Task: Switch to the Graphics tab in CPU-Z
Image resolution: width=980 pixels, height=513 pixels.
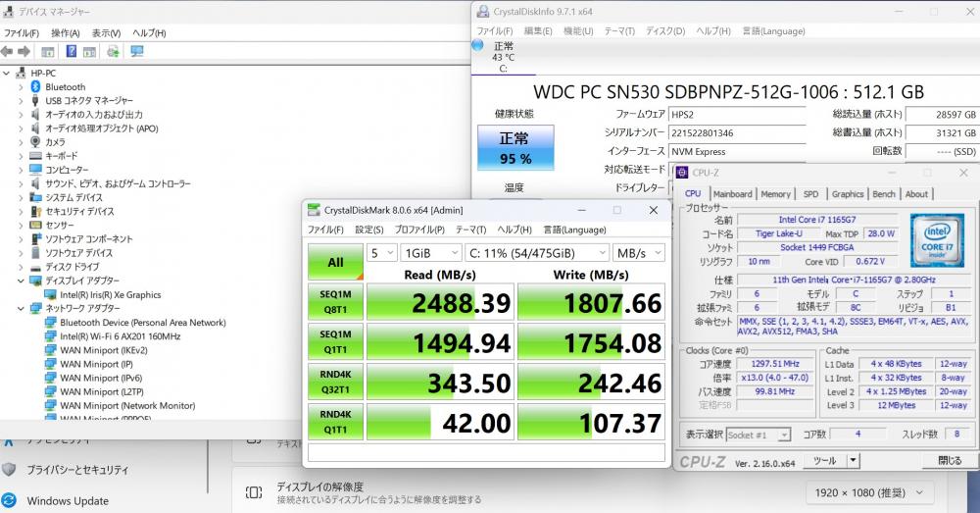Action: click(848, 194)
